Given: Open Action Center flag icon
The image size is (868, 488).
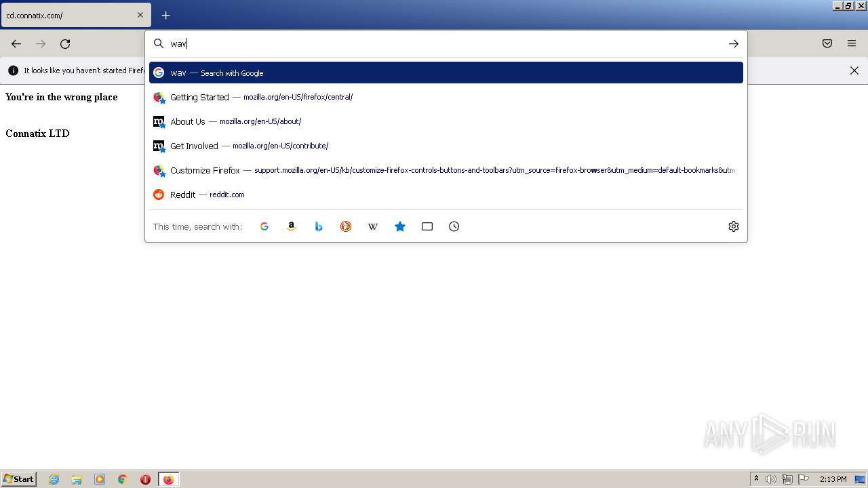Looking at the screenshot, I should point(804,479).
